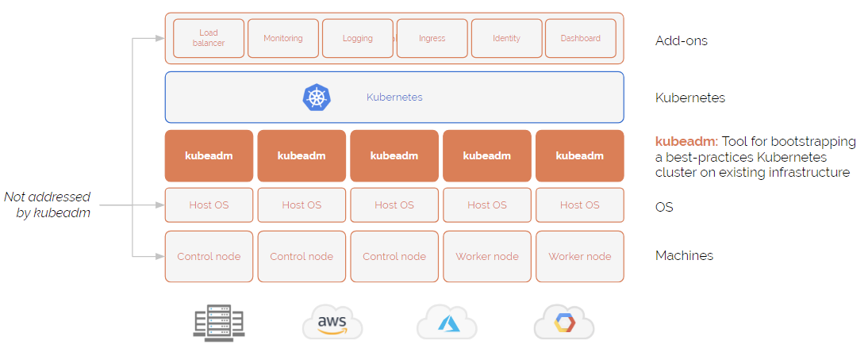Select the on-premises server rack icon

coord(219,323)
